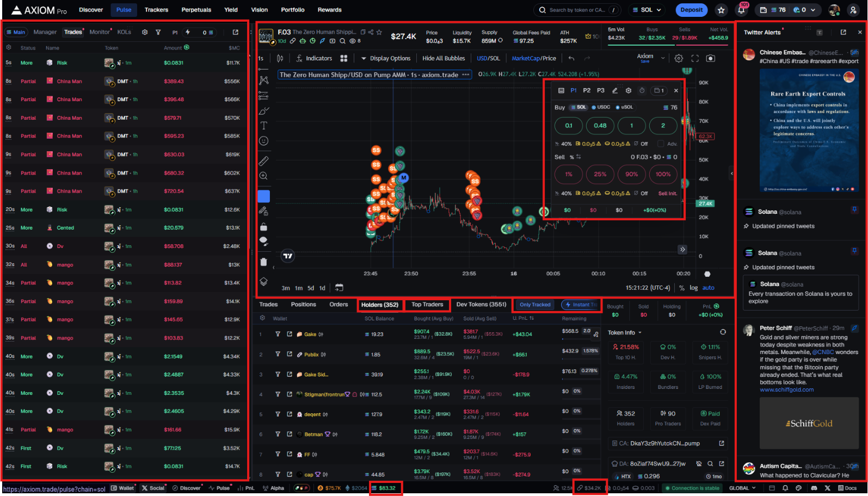The width and height of the screenshot is (868, 496).
Task: Select USDC as buy currency
Action: (601, 107)
